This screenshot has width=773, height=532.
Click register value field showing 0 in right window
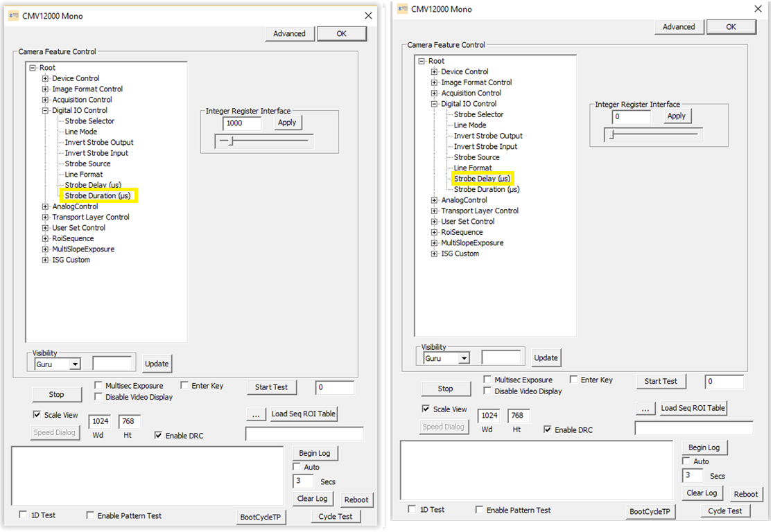point(631,117)
